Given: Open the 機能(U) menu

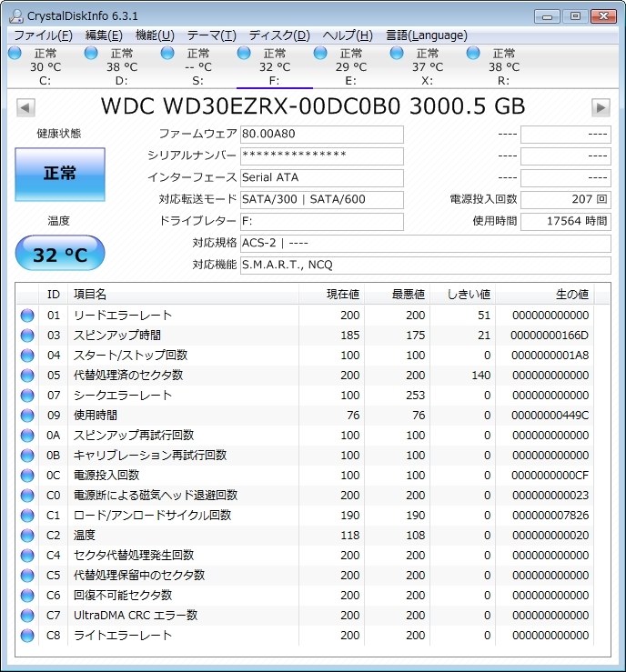Looking at the screenshot, I should tap(155, 35).
